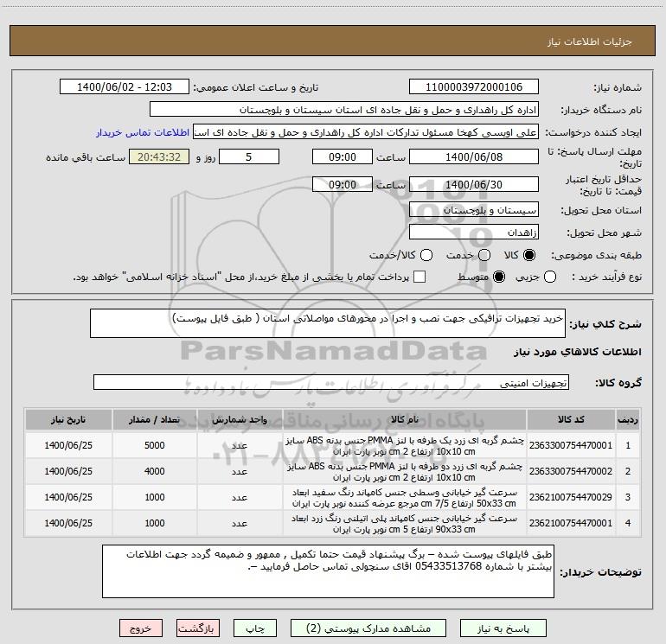The height and width of the screenshot is (644, 666).
Task: Click the quantity 5000 cell
Action: tap(155, 445)
